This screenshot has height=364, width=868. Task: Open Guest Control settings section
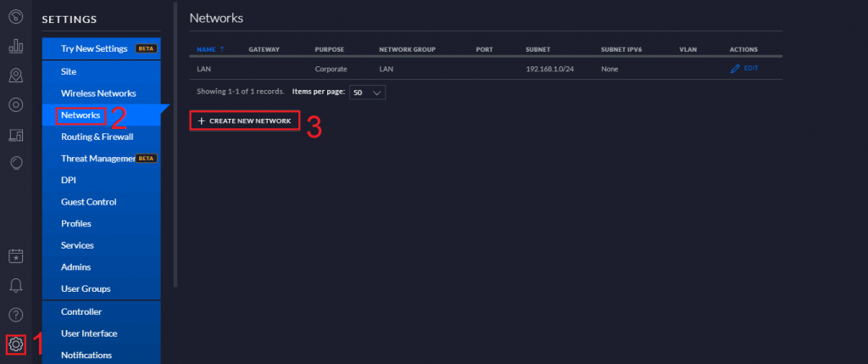point(89,202)
